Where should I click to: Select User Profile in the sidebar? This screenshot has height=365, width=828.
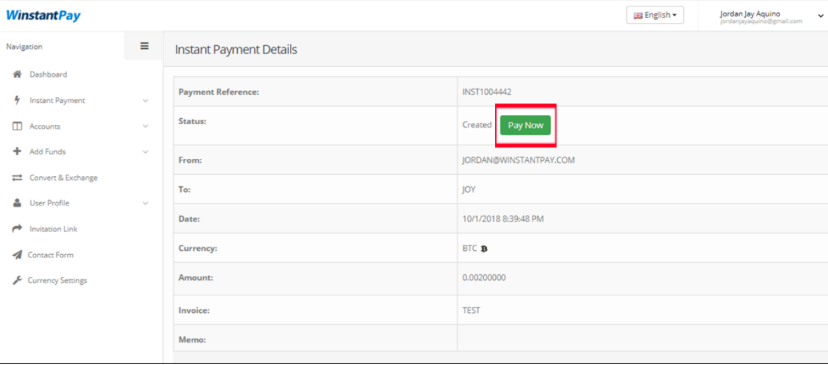coord(49,203)
